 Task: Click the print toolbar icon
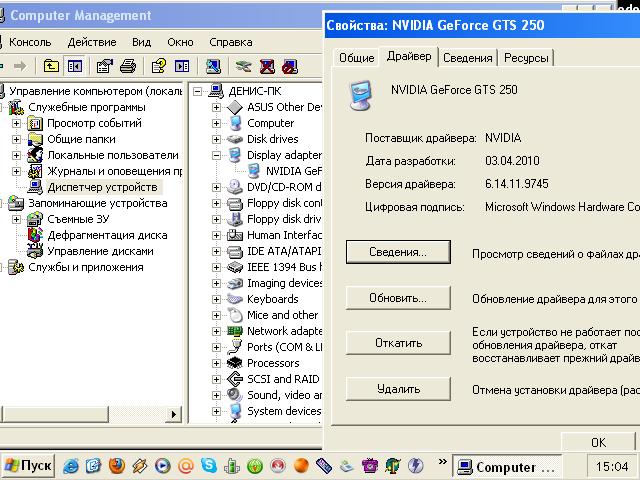tap(127, 67)
